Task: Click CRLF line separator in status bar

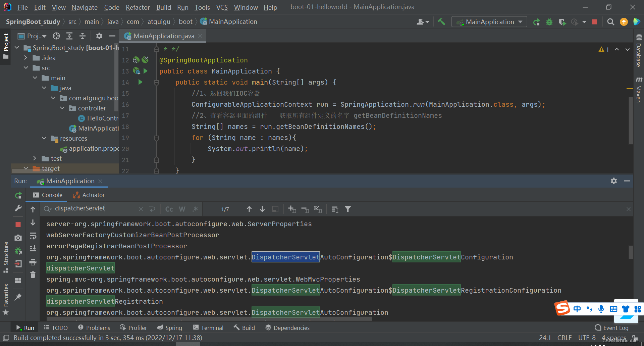Action: pos(565,338)
